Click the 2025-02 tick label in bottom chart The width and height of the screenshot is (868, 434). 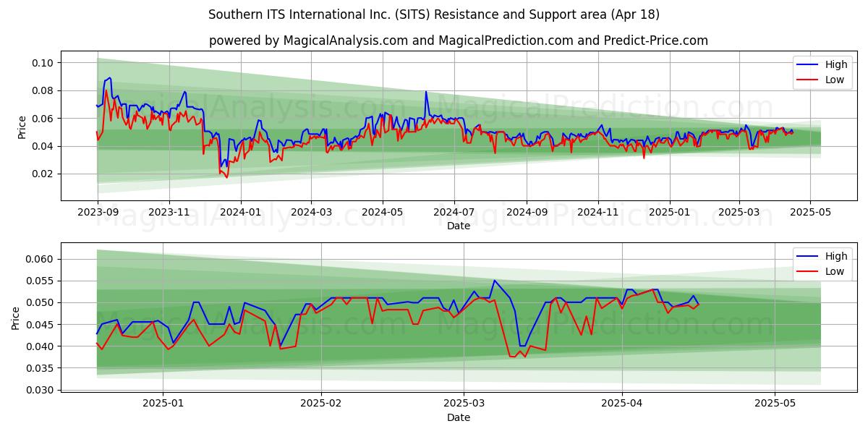(x=320, y=404)
